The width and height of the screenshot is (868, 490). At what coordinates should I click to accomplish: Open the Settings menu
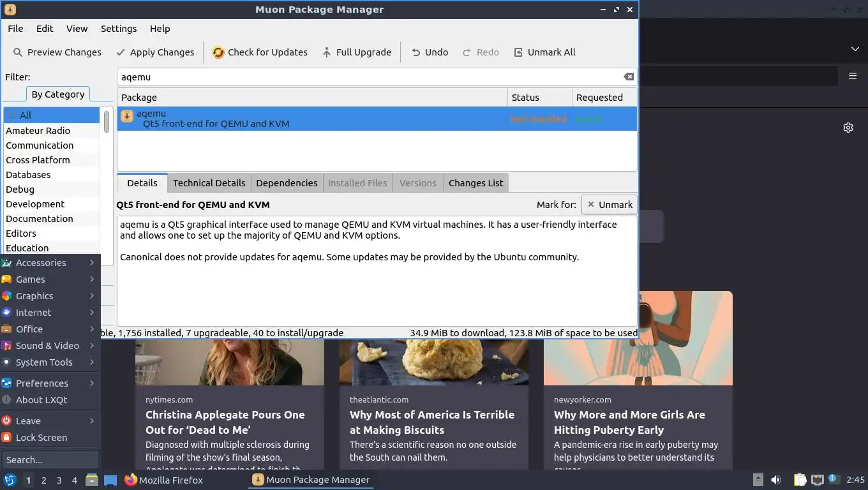(x=119, y=29)
